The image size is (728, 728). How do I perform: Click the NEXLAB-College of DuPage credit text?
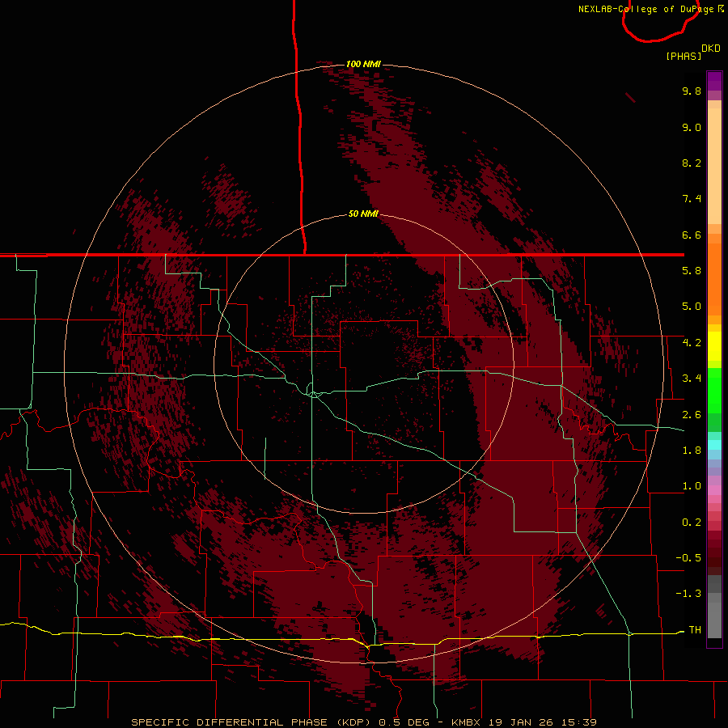click(651, 9)
